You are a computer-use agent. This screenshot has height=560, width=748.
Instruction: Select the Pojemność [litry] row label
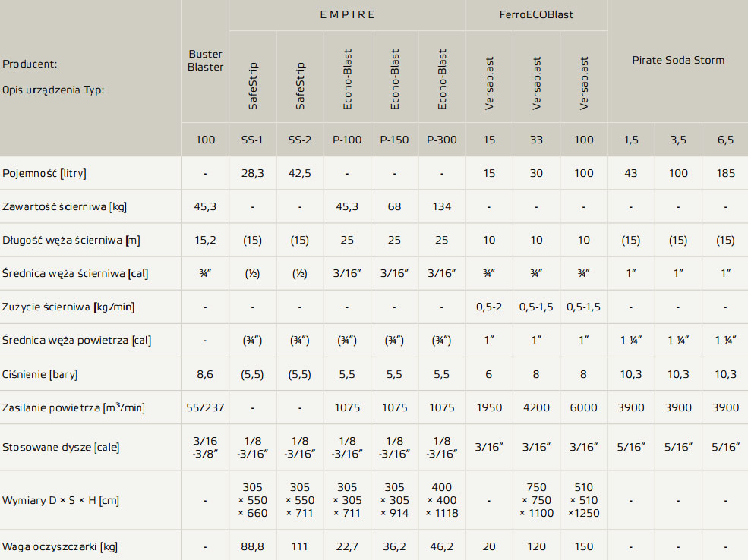coord(44,174)
